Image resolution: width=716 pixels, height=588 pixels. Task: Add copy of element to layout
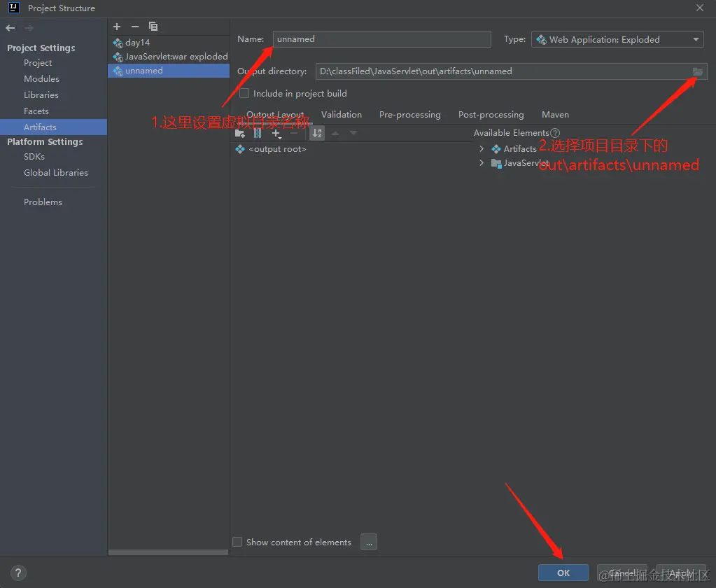(276, 133)
